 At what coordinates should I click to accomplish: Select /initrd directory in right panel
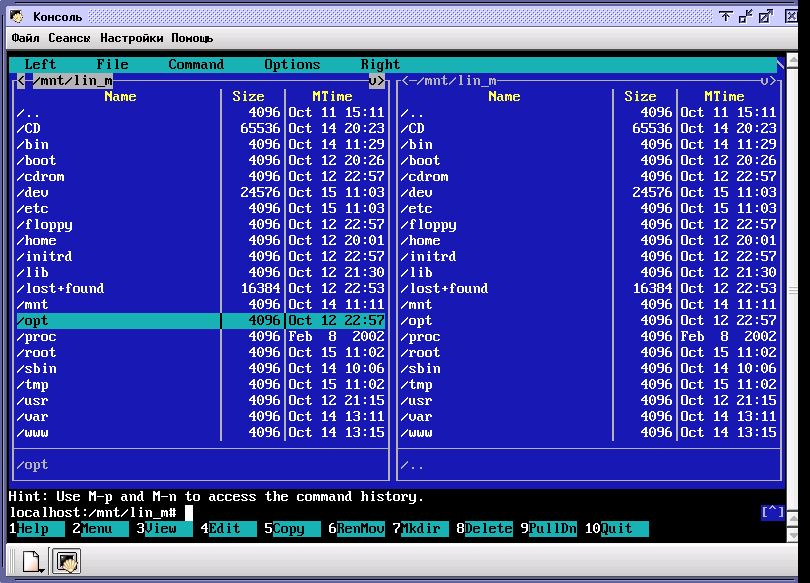pyautogui.click(x=589, y=257)
